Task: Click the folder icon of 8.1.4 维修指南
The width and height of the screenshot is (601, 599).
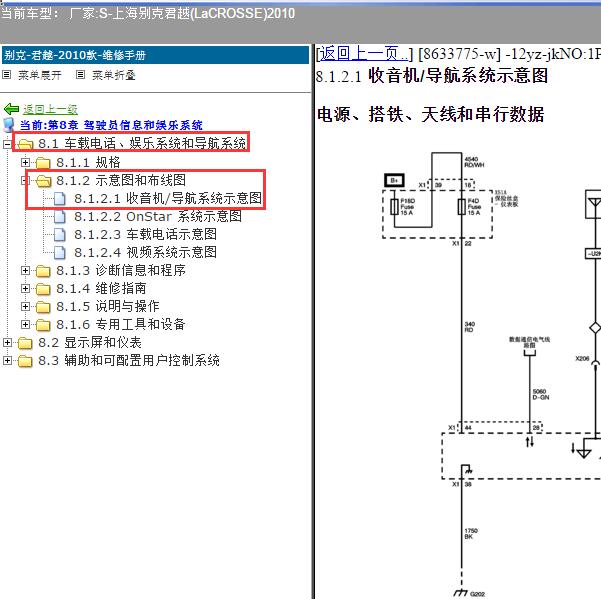Action: pos(43,289)
